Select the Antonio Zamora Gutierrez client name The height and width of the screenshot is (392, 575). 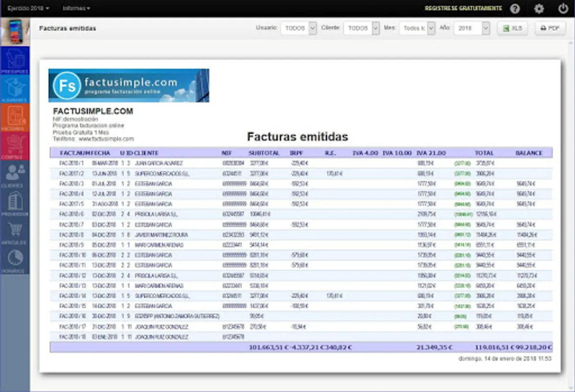[177, 316]
